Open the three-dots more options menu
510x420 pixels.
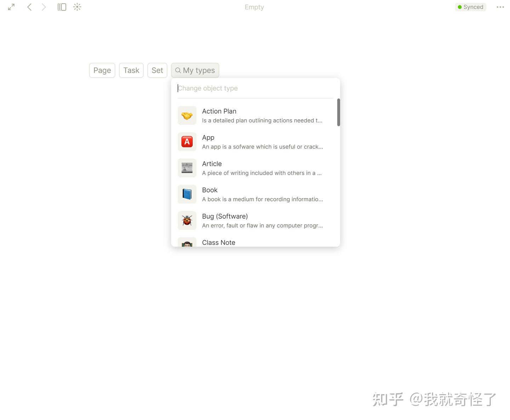click(x=500, y=7)
